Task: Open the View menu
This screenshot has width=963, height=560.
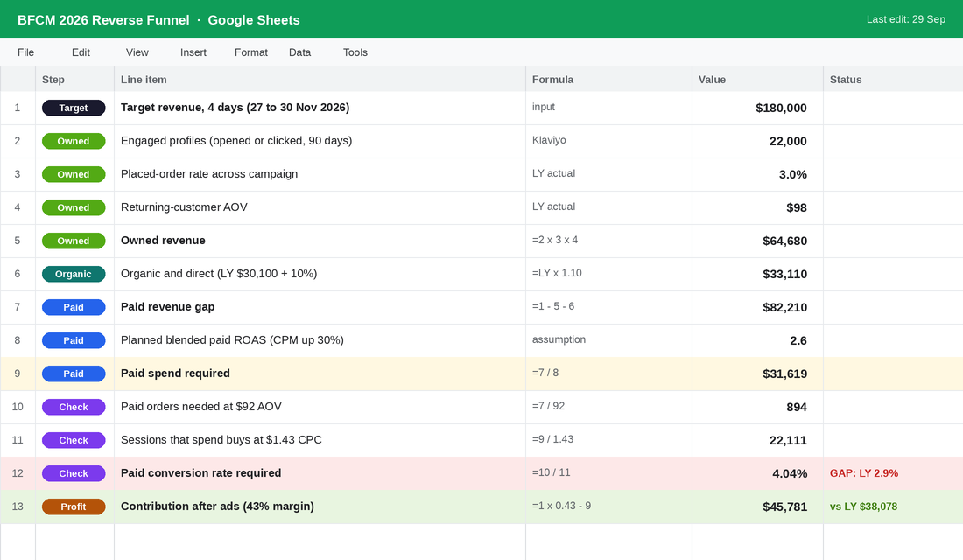Action: pos(137,52)
